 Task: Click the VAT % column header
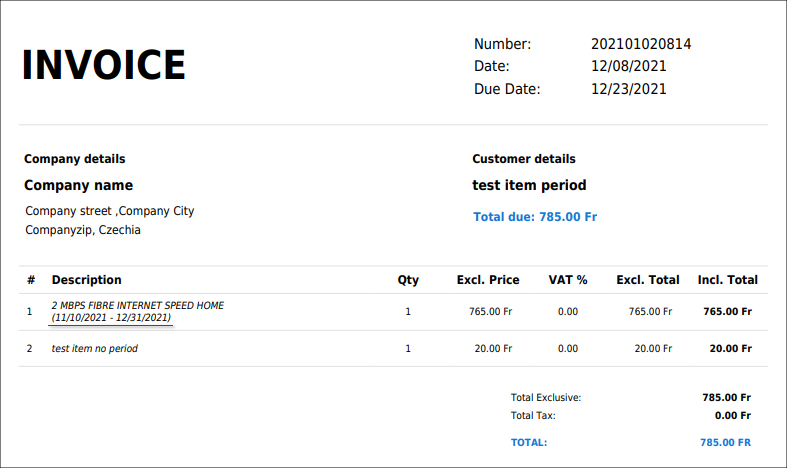[x=568, y=280]
